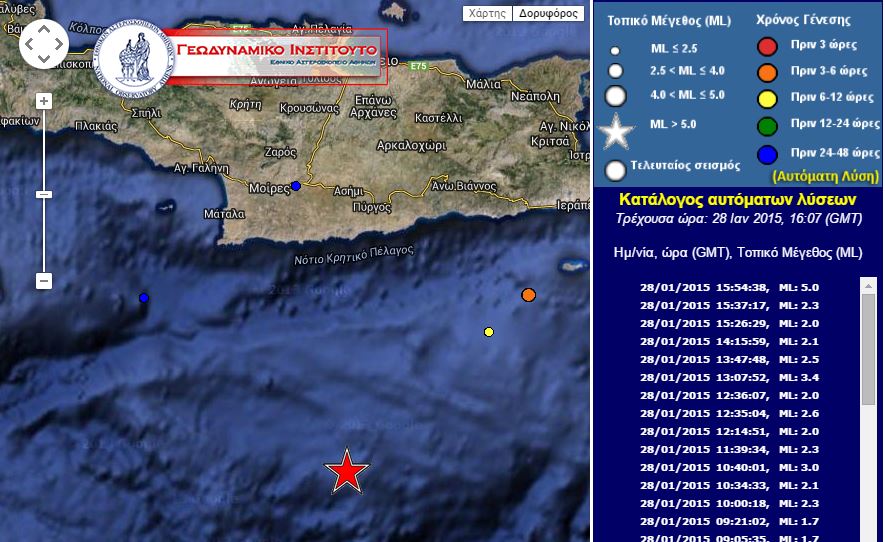This screenshot has width=885, height=542.
Task: Click the zoom slider handle
Action: [x=43, y=194]
